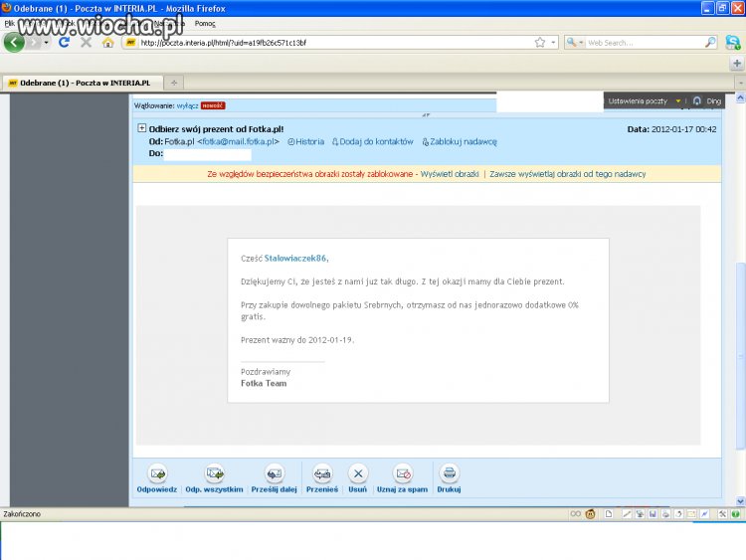Click the floppy disk status bar icon

click(x=653, y=514)
